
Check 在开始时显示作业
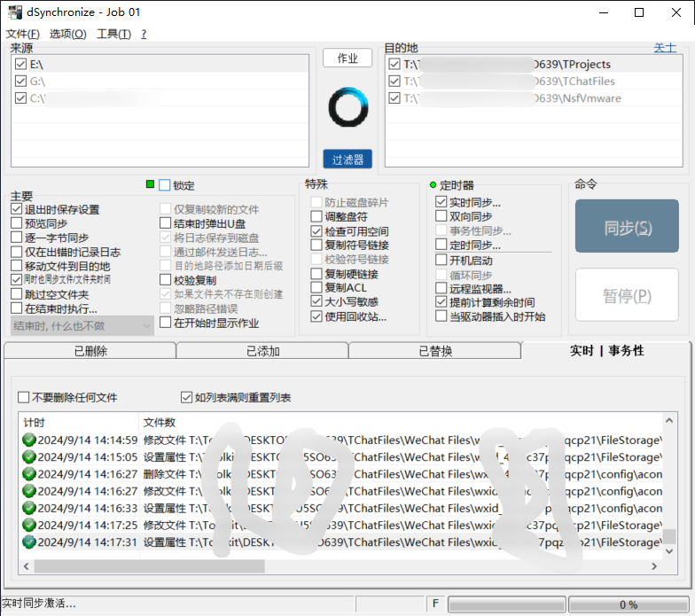(165, 323)
